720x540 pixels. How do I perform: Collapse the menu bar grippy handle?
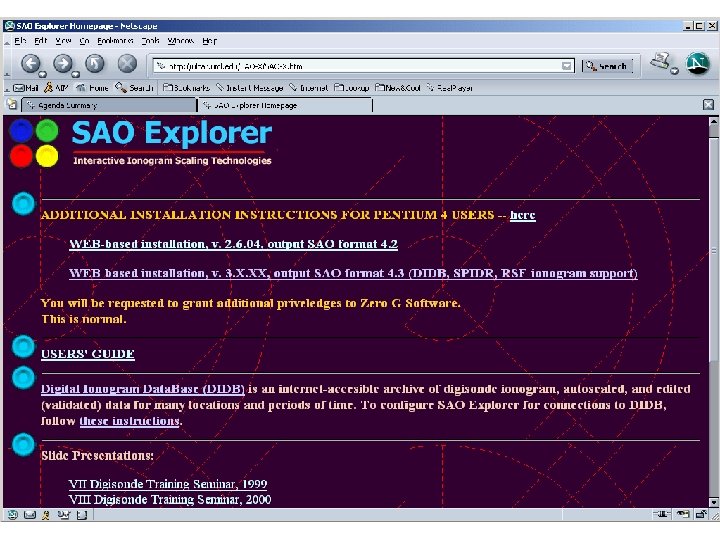tap(6, 41)
